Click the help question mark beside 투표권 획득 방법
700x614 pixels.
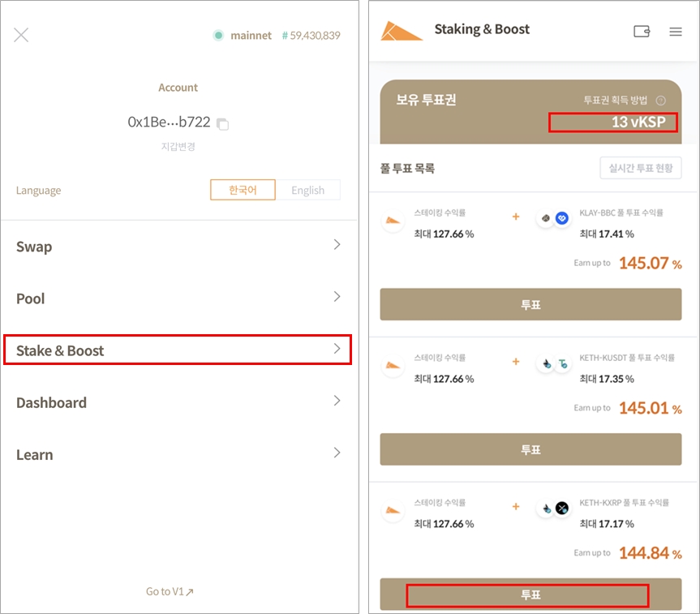pyautogui.click(x=660, y=101)
